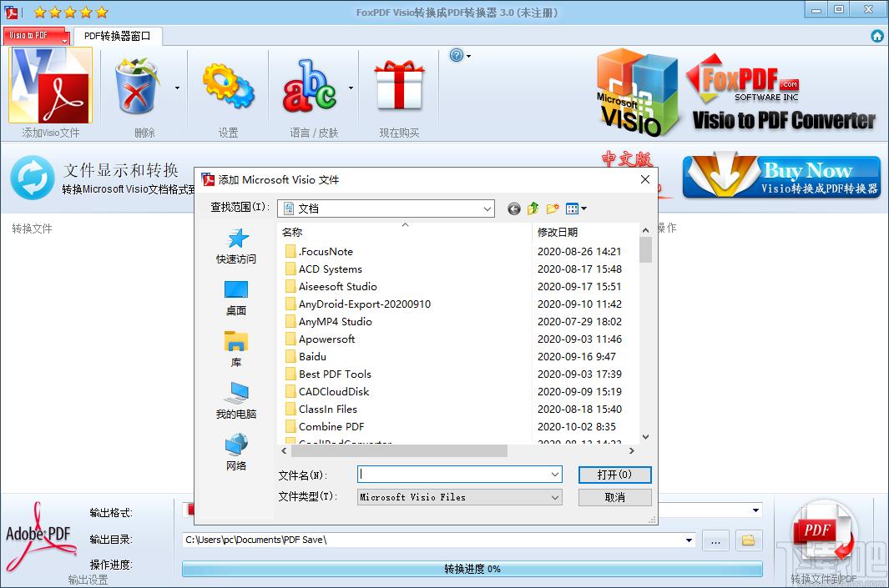Image resolution: width=889 pixels, height=588 pixels.
Task: Open the help question mark icon
Action: (x=457, y=55)
